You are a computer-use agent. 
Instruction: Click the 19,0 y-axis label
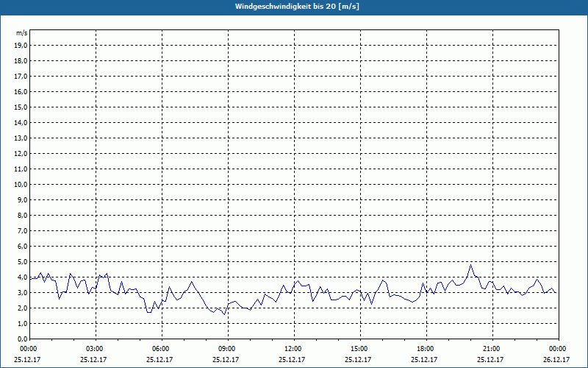[x=21, y=46]
